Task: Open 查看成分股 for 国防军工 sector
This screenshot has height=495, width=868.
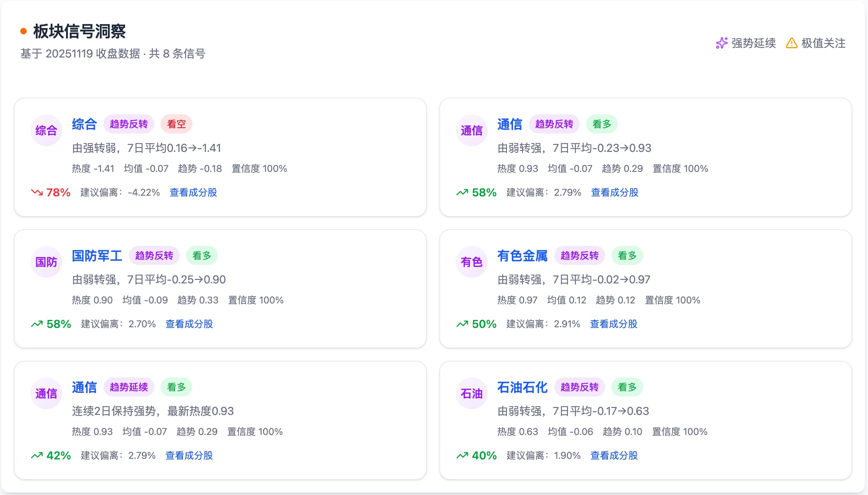Action: pos(189,324)
